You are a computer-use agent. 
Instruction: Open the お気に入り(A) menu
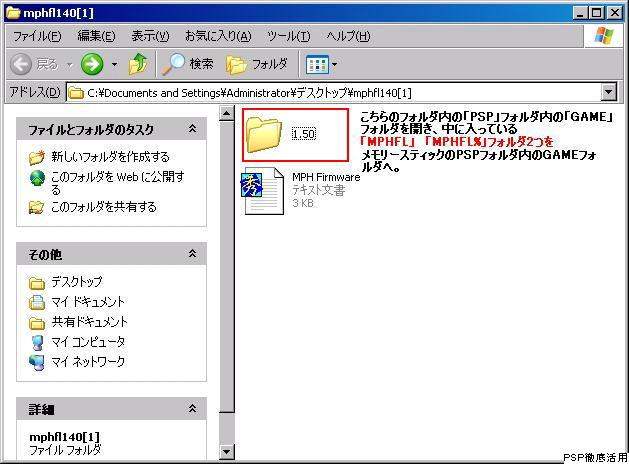(x=218, y=36)
